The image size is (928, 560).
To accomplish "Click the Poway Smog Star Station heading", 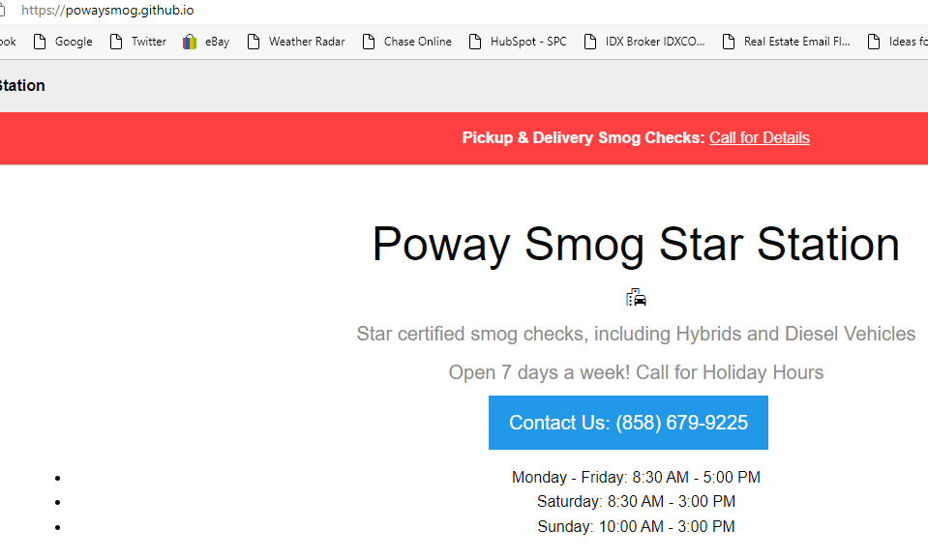I will [636, 244].
